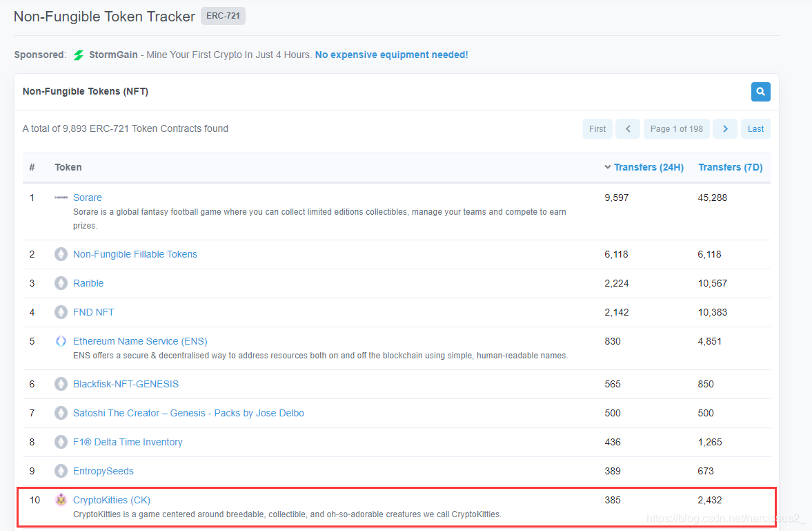The height and width of the screenshot is (531, 812).
Task: Click the Sorare description text
Action: (x=319, y=218)
